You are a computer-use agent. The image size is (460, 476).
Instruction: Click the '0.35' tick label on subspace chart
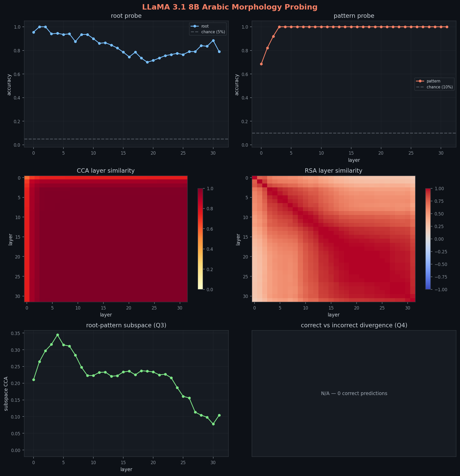coord(16,333)
